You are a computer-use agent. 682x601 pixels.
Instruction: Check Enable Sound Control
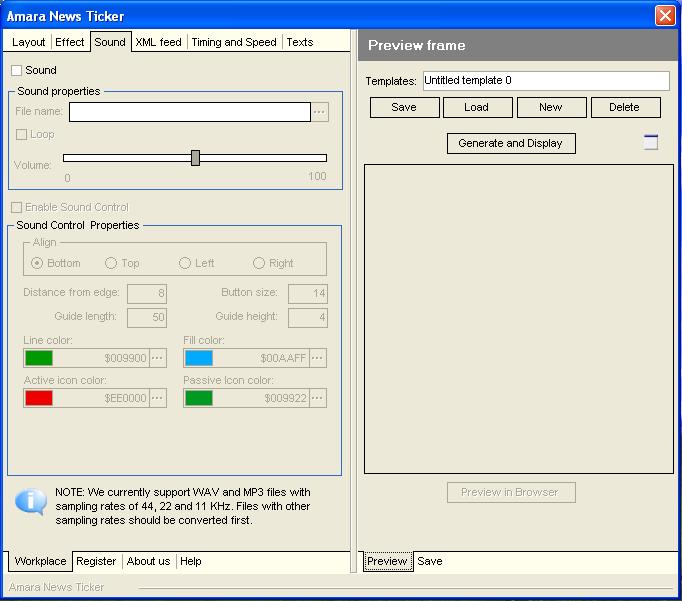tap(17, 207)
